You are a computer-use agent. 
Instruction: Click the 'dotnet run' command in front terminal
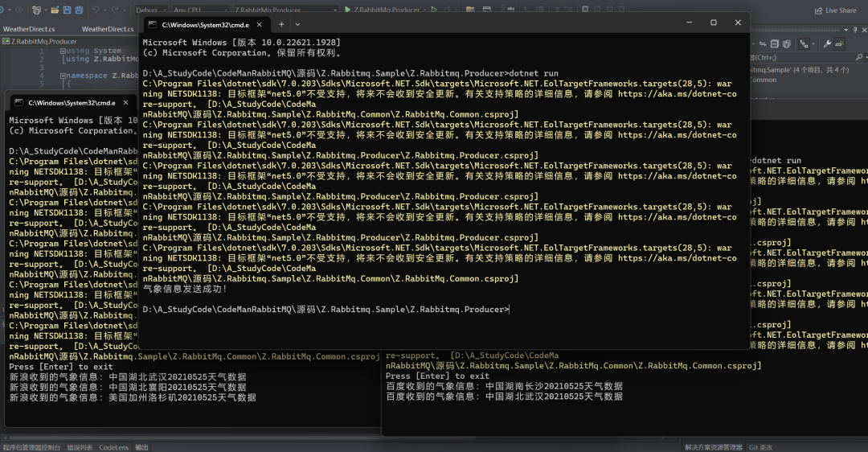534,73
